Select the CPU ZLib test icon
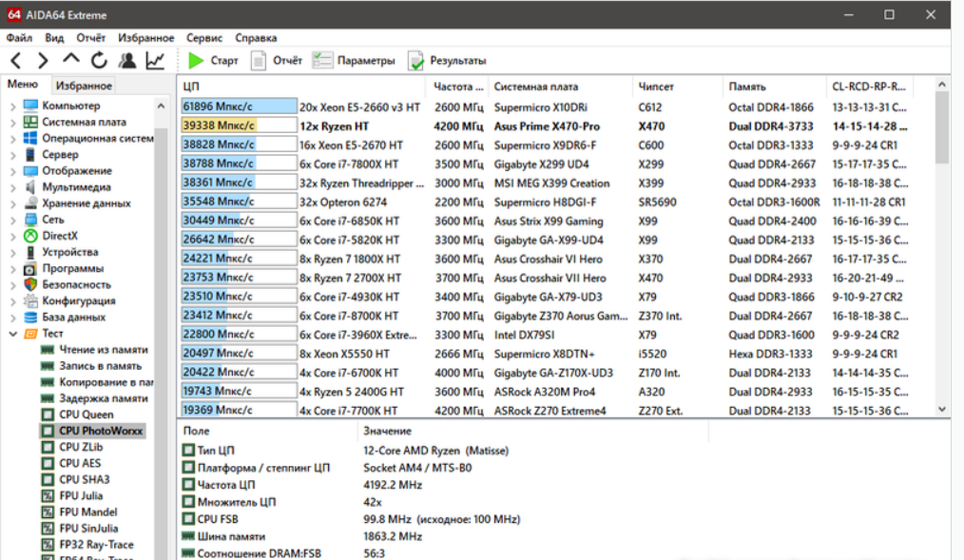 48,447
